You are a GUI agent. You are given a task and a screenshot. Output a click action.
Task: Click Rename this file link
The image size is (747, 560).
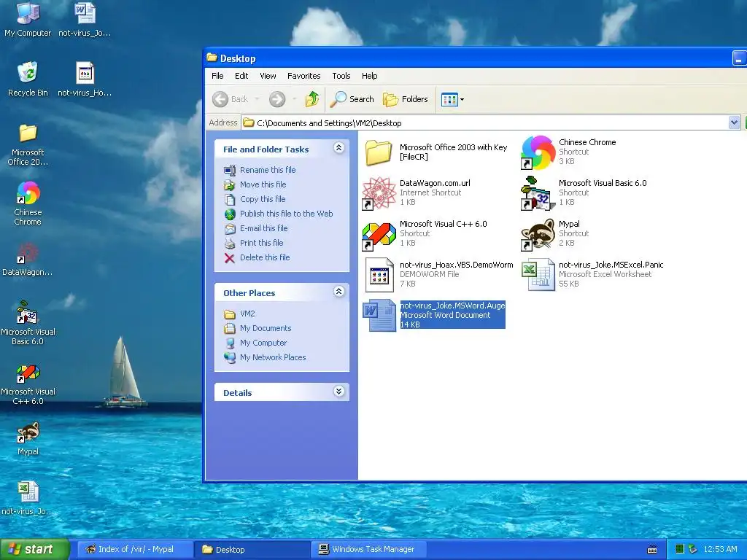(268, 170)
